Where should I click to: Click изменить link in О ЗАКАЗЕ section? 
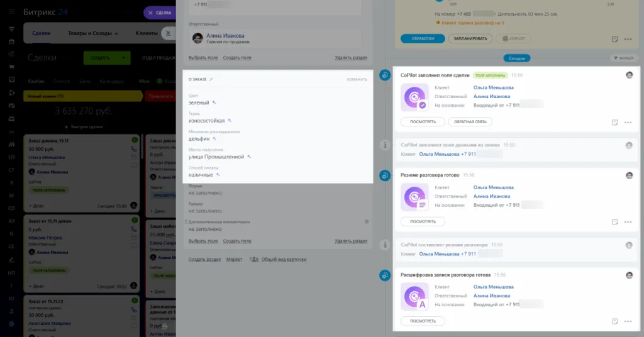pos(357,79)
